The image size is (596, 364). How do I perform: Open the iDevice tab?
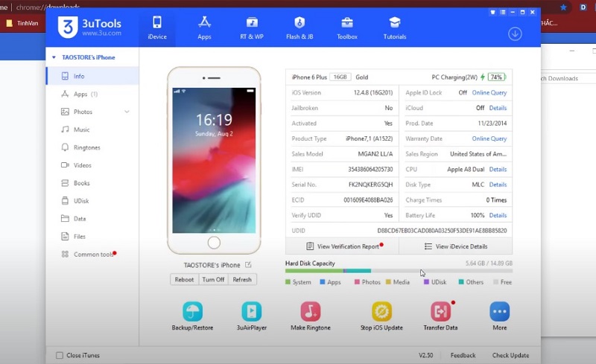(157, 28)
